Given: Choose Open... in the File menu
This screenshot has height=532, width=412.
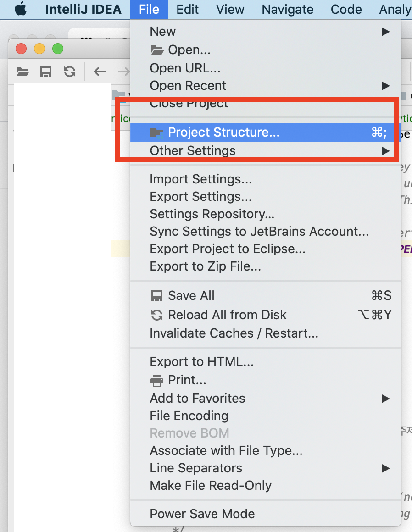Looking at the screenshot, I should click(265, 50).
